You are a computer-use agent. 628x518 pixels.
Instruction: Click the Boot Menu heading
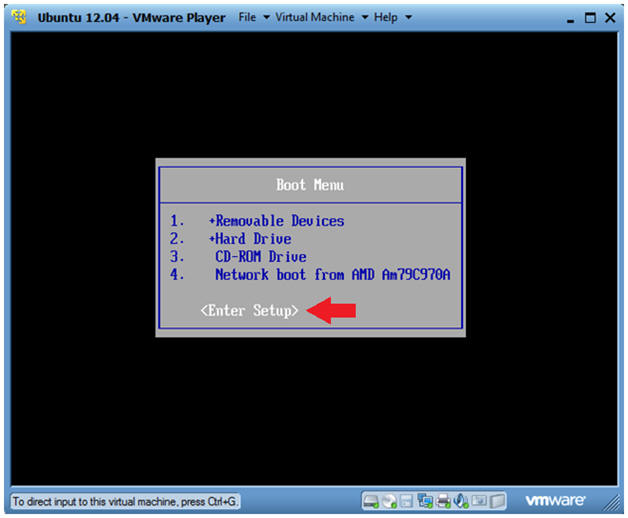coord(310,185)
